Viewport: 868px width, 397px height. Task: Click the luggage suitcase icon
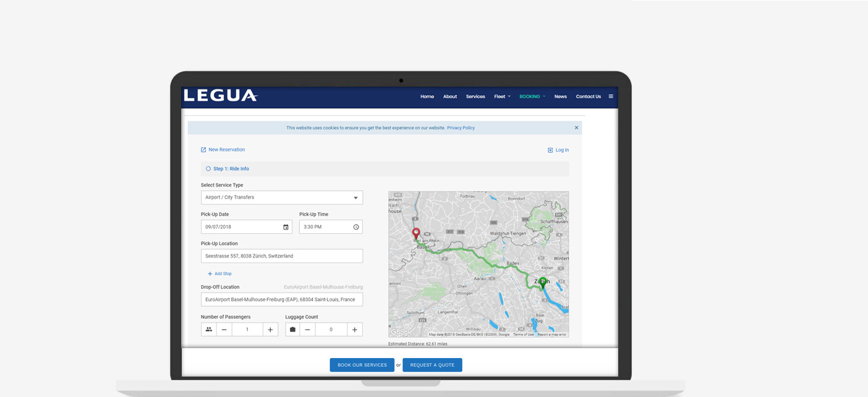click(292, 330)
